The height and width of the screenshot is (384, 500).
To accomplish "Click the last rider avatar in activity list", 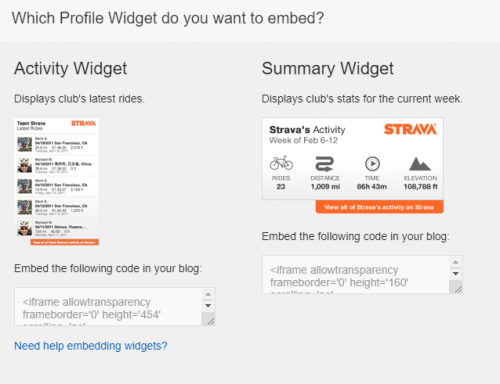I will pos(25,228).
